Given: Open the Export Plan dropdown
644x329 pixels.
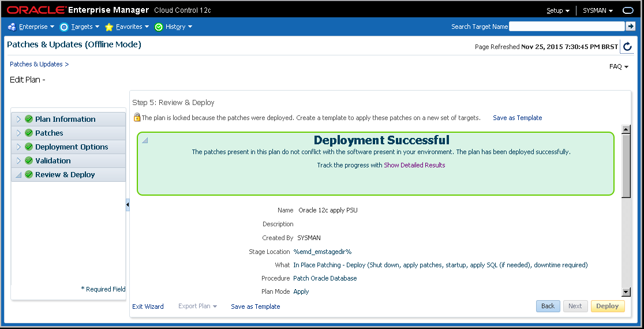Looking at the screenshot, I should coord(197,306).
